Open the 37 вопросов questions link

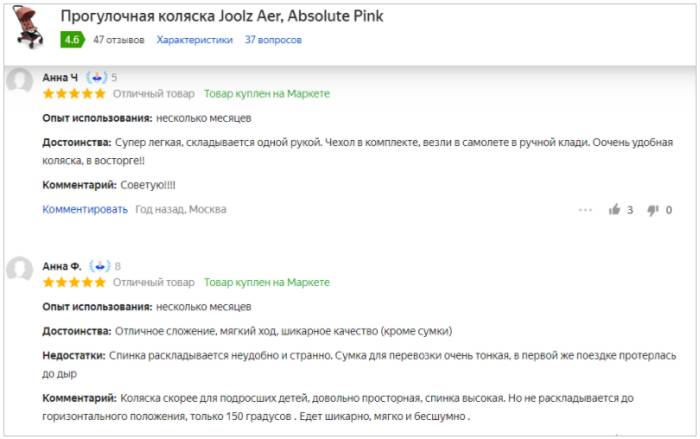point(273,40)
